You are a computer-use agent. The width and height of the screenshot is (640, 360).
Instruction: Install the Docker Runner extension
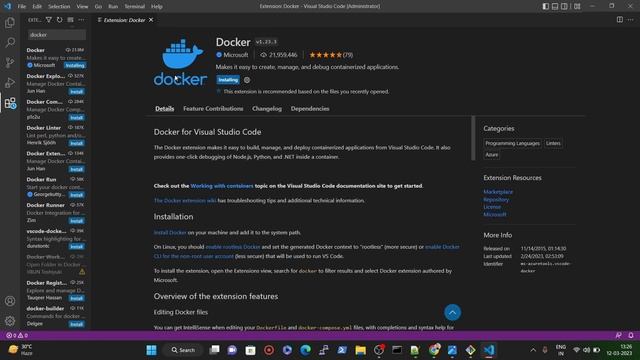(x=77, y=221)
